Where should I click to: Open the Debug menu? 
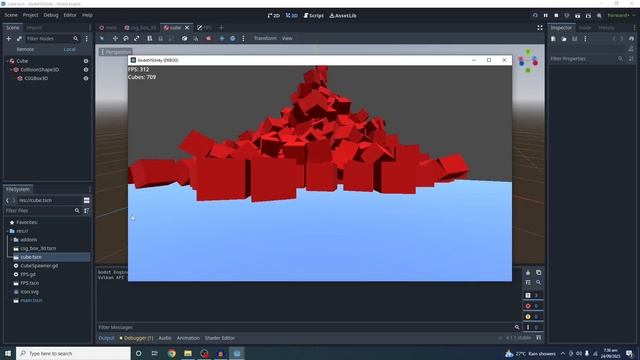(51, 15)
